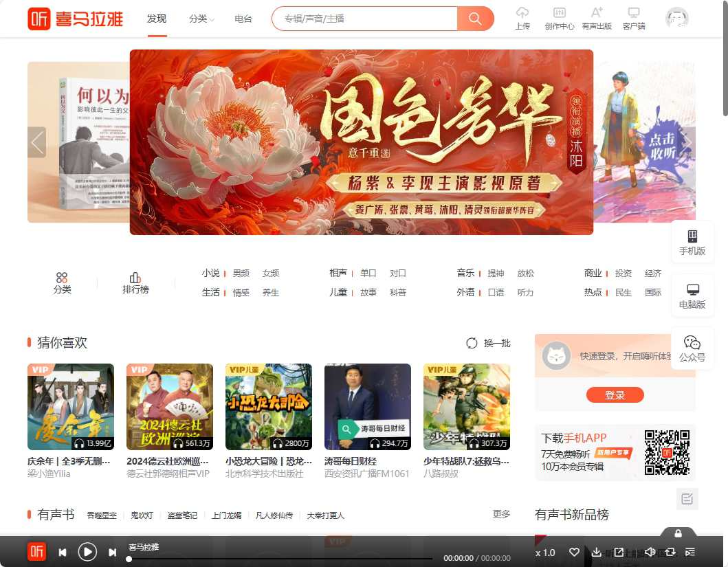Viewport: 728px width, 567px height.
Task: Open 鬼吹灯 audiobook tag
Action: pos(142,515)
